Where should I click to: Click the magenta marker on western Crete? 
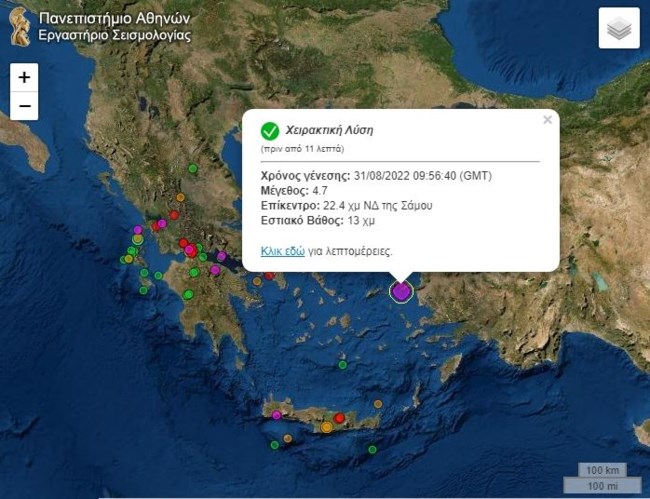coord(277,414)
